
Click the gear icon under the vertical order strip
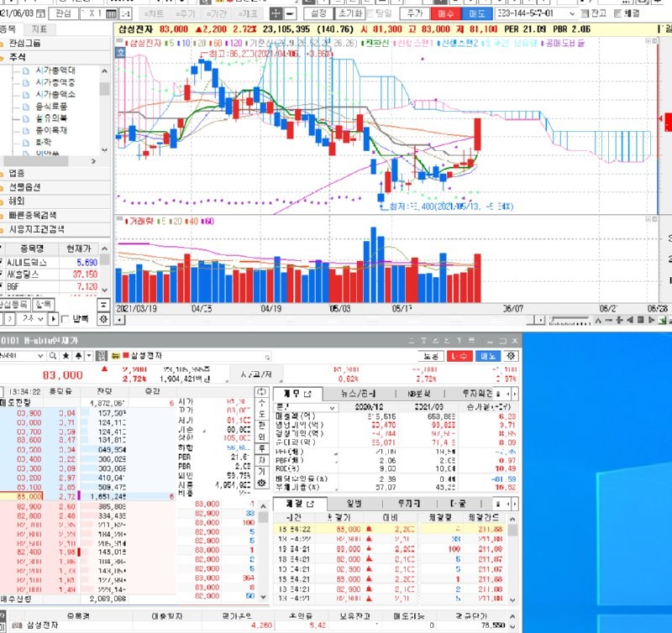(261, 483)
